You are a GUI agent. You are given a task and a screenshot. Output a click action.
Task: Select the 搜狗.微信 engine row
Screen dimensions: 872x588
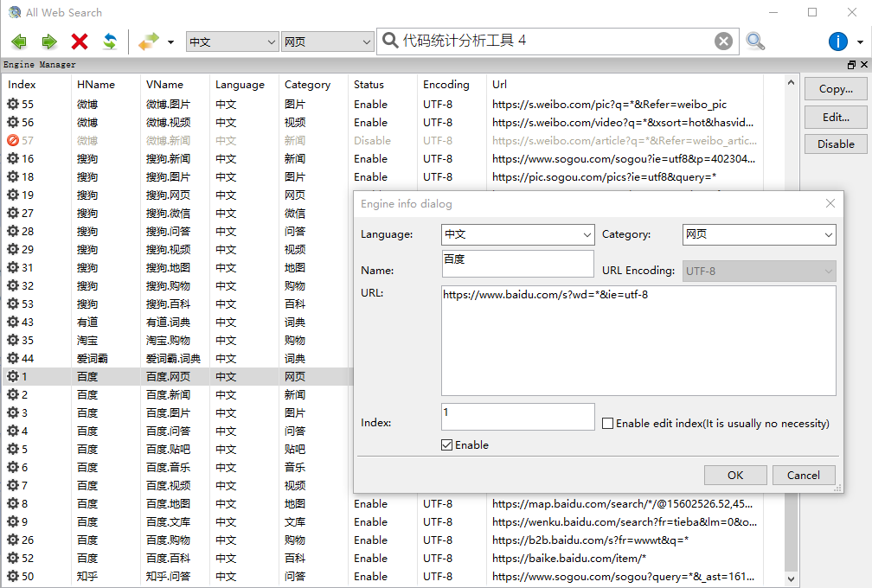pos(178,213)
